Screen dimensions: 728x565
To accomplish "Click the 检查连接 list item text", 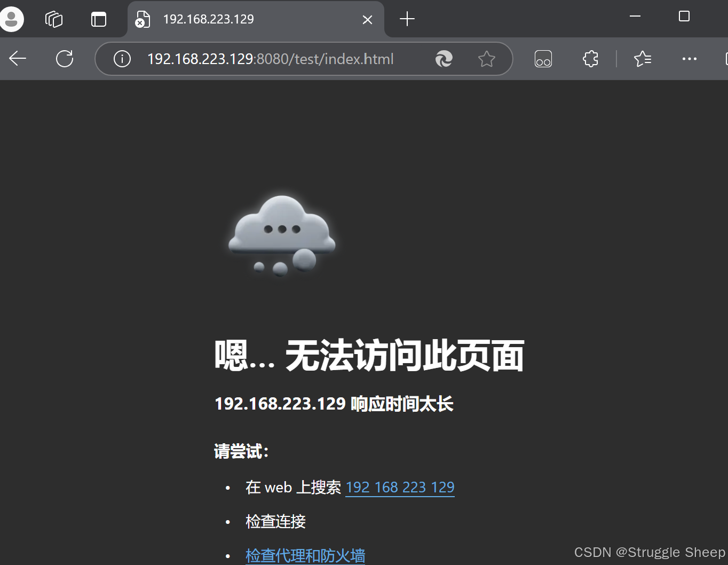I will [x=275, y=521].
